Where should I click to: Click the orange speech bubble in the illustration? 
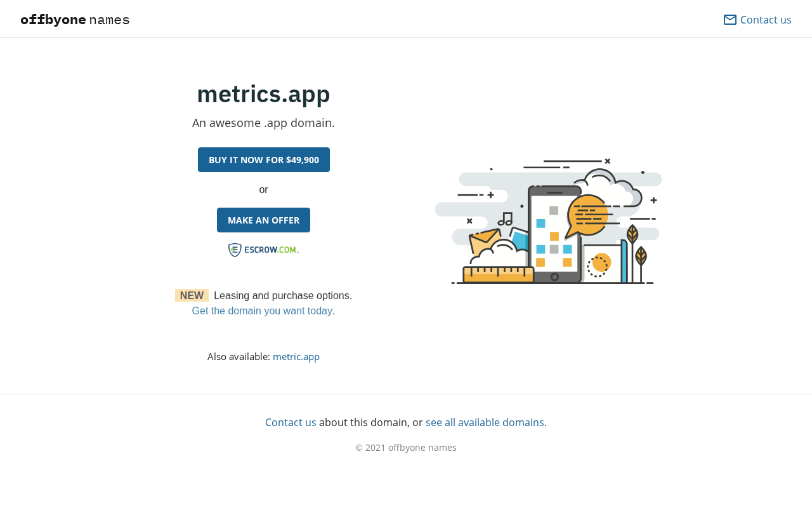pos(587,215)
